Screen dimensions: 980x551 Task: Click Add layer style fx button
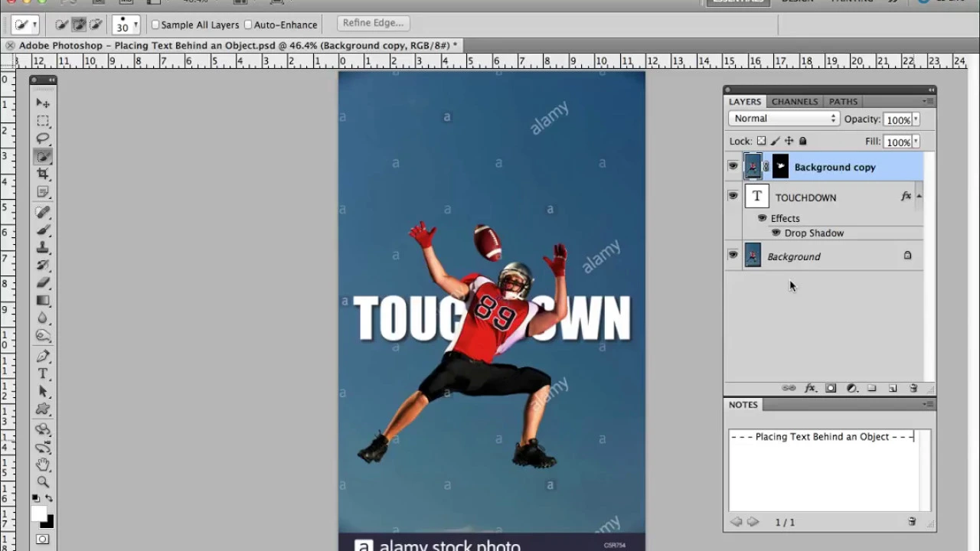tap(810, 389)
